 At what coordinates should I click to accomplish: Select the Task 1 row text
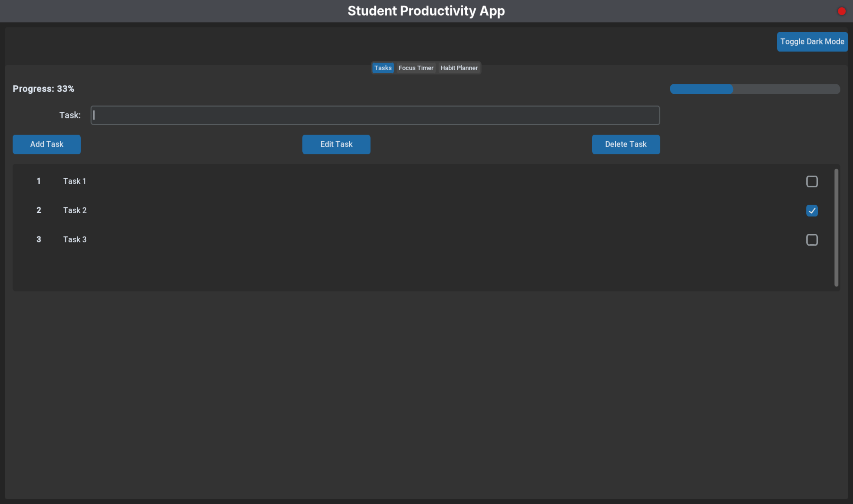74,181
